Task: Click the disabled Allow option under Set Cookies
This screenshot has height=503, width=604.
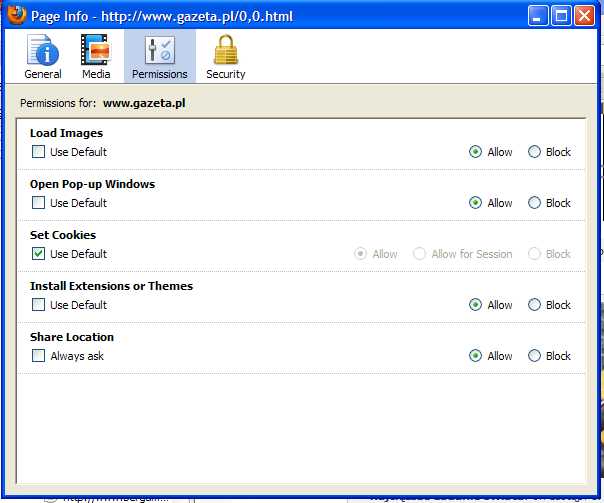Action: pyautogui.click(x=360, y=254)
